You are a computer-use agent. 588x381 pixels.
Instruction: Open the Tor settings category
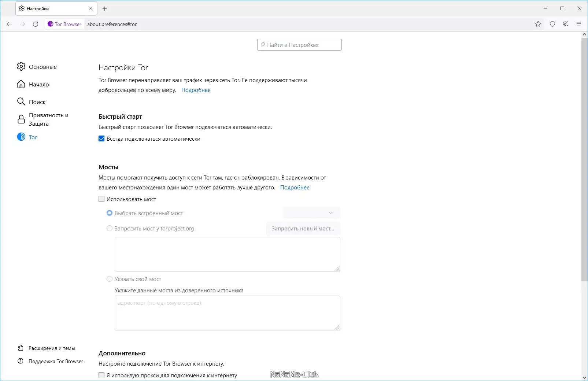33,137
